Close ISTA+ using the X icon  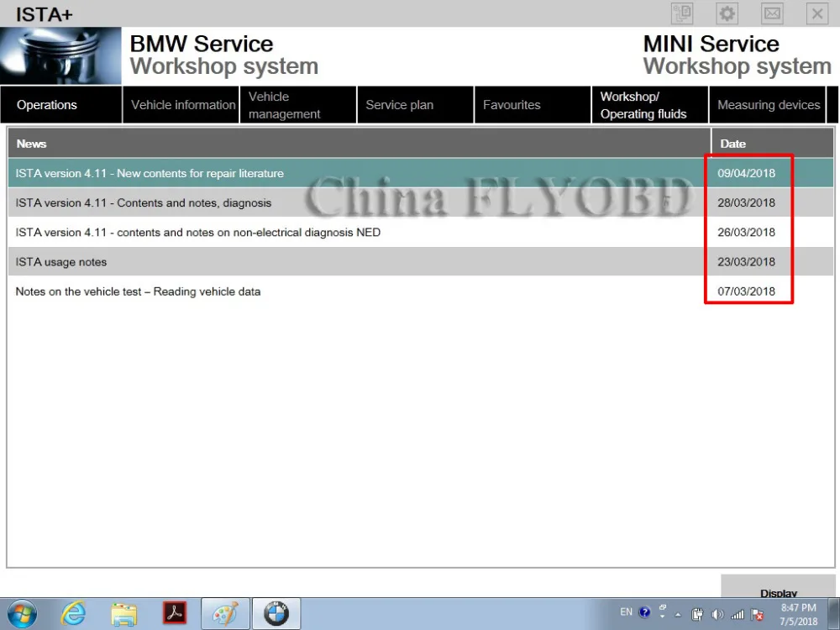pyautogui.click(x=817, y=13)
